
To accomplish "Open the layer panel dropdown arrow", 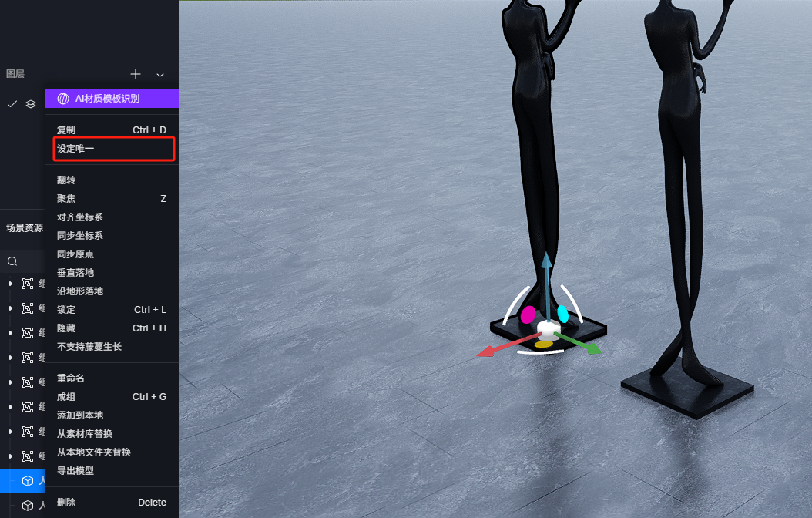I will click(160, 74).
